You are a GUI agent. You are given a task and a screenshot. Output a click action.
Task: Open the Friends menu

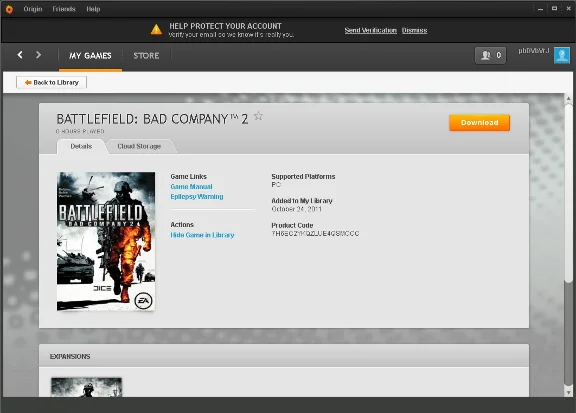(x=64, y=9)
